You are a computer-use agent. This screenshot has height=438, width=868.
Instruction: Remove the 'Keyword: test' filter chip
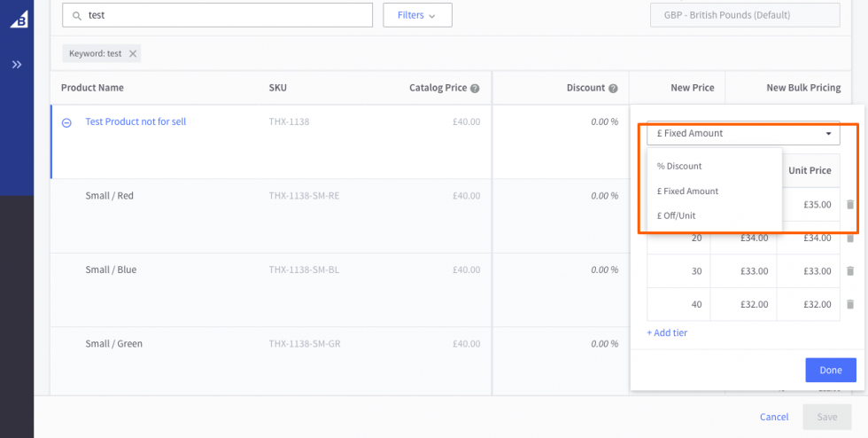point(133,54)
